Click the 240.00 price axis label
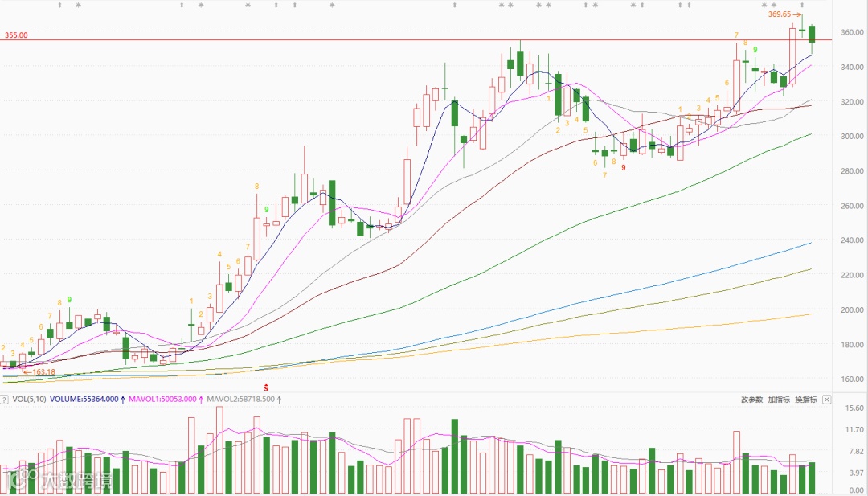Viewport: 868px width, 496px height. click(x=853, y=240)
